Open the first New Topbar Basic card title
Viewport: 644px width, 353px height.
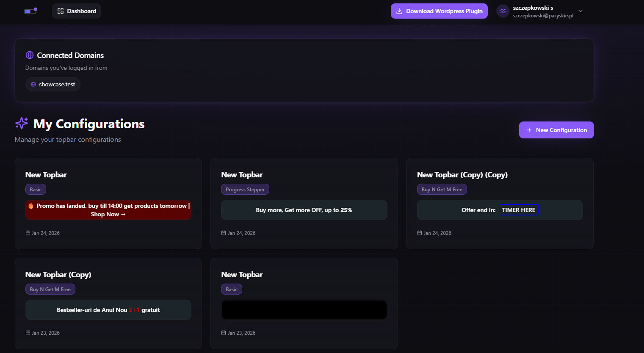[x=46, y=175]
